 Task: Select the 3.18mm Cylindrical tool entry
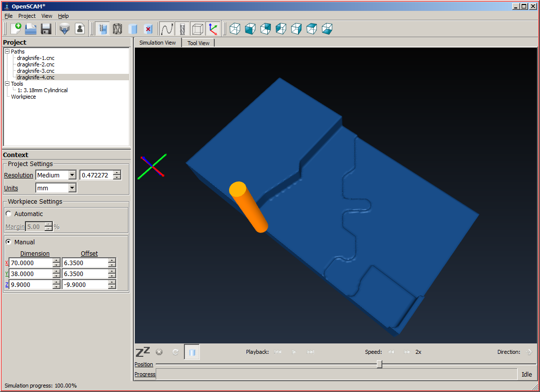pos(43,90)
